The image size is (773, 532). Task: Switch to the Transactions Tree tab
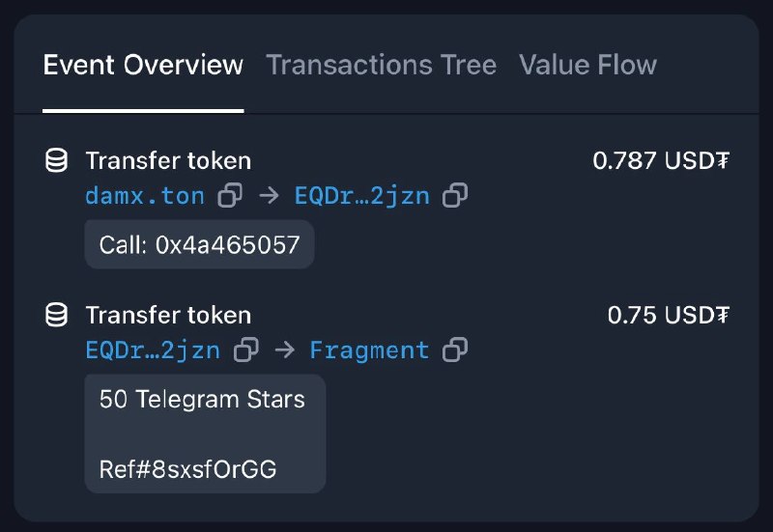click(381, 65)
